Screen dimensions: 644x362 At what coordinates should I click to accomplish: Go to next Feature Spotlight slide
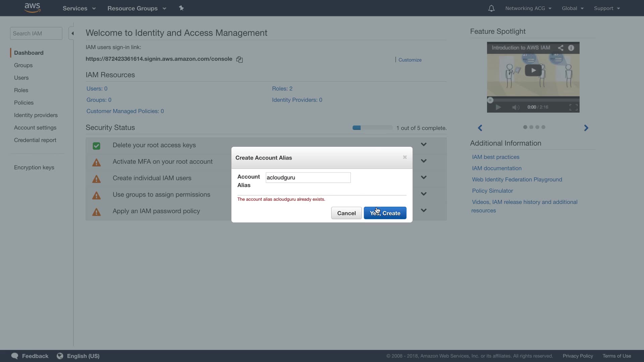coord(586,128)
